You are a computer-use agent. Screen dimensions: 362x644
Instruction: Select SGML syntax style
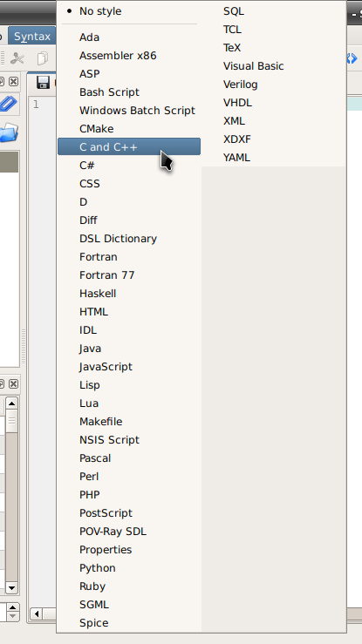129,605
